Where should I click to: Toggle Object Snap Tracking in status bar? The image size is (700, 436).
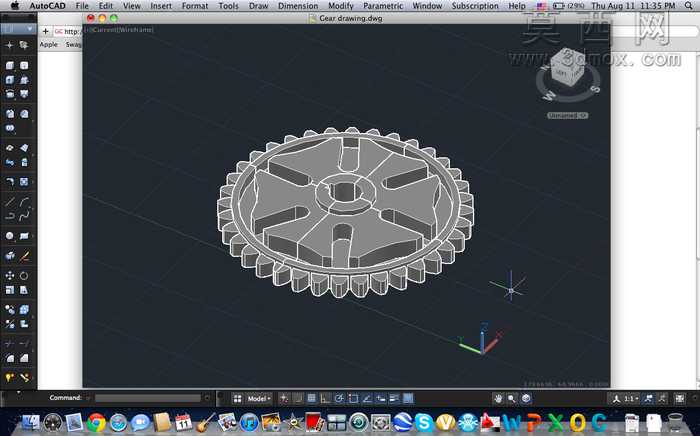pyautogui.click(x=367, y=399)
